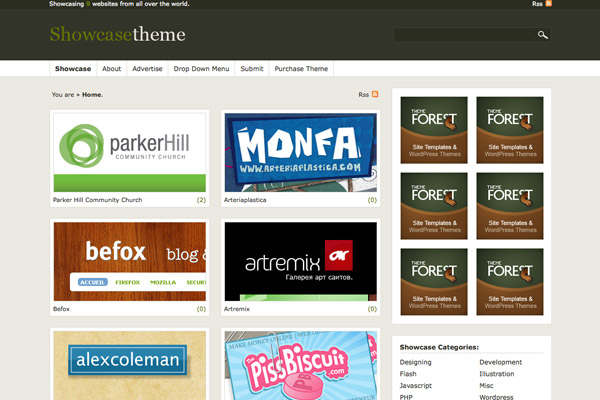
Task: Click the (0) comment count for Artremix
Action: (x=372, y=309)
